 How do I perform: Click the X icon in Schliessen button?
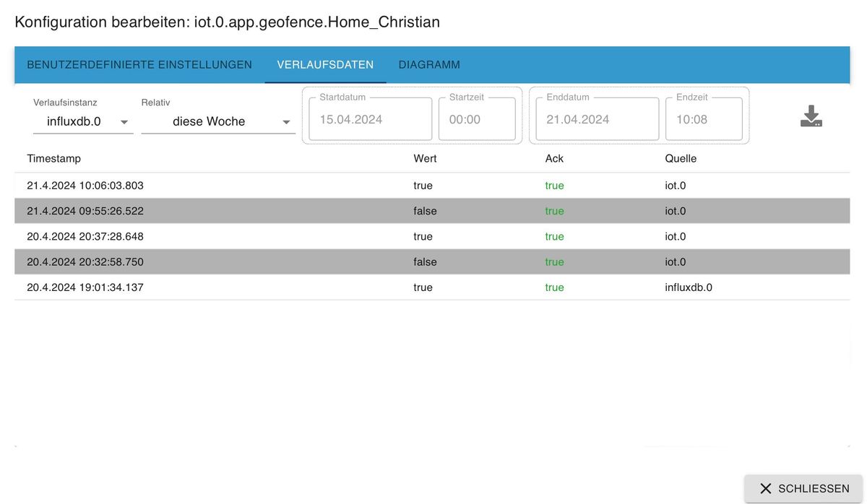tap(766, 489)
